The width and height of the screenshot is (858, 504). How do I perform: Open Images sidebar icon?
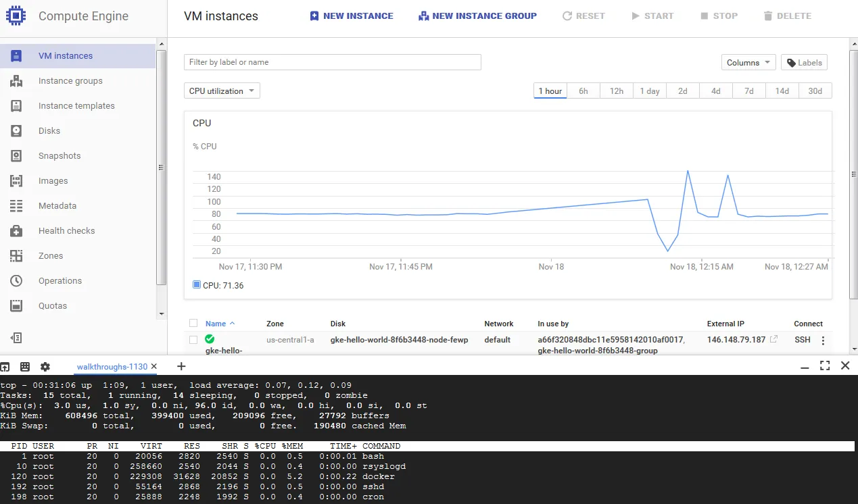pyautogui.click(x=16, y=181)
